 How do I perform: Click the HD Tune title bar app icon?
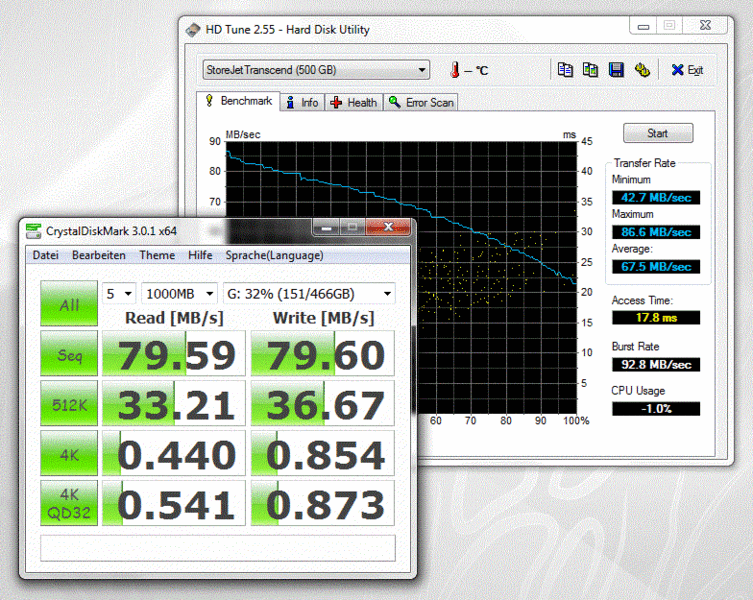coord(193,30)
